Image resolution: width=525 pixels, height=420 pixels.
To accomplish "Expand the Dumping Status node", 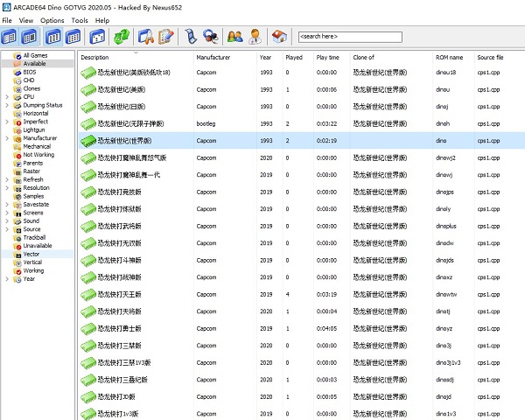I will (x=7, y=105).
